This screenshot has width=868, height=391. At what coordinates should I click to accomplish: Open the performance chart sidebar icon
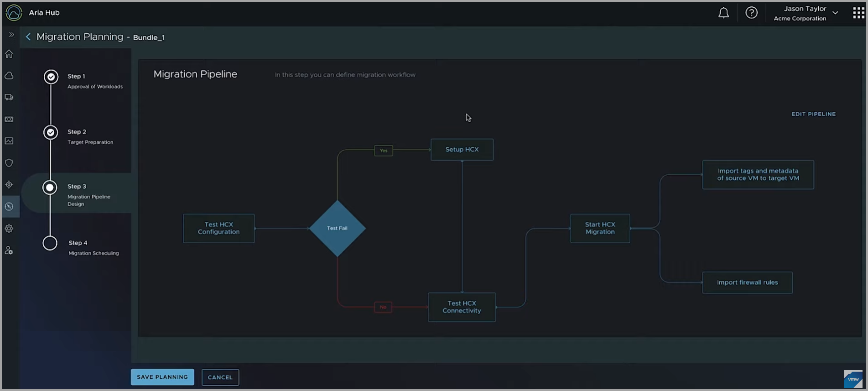9,141
